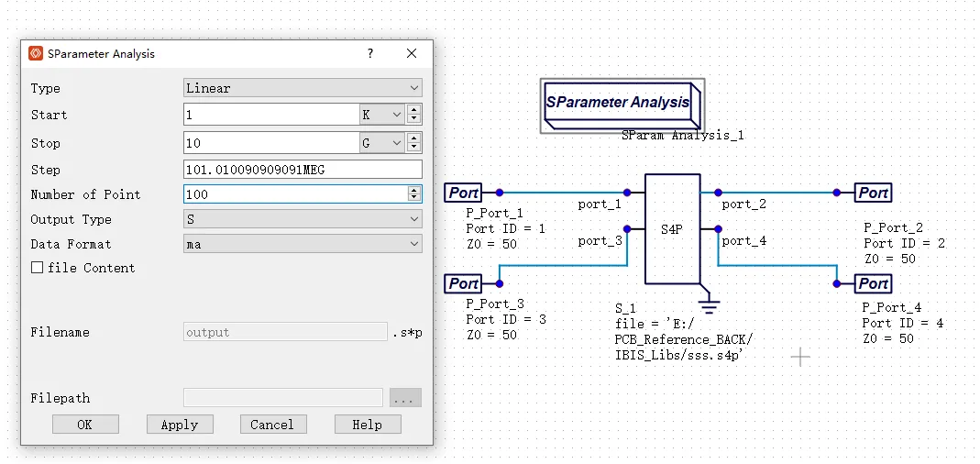Click the Stop frequency value field
Viewport: 980px width, 464px height.
coord(271,142)
